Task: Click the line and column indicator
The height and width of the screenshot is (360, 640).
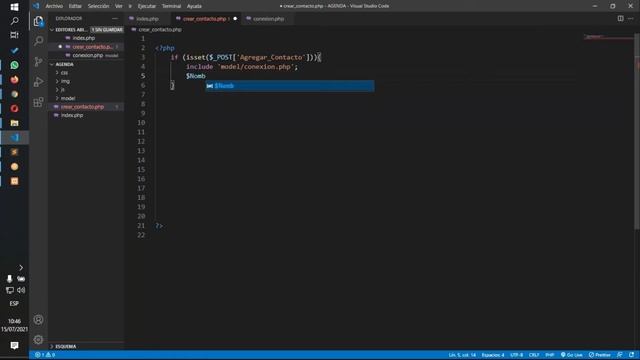Action: pyautogui.click(x=462, y=355)
